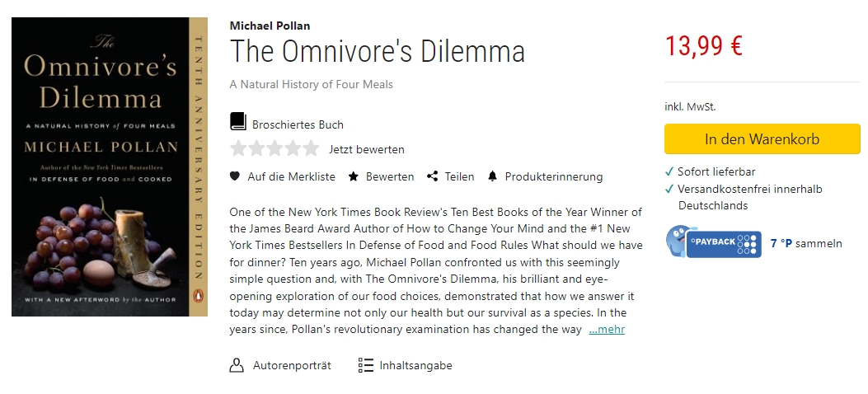Image resolution: width=868 pixels, height=394 pixels.
Task: Click the Produkterinnerung label
Action: pos(554,176)
